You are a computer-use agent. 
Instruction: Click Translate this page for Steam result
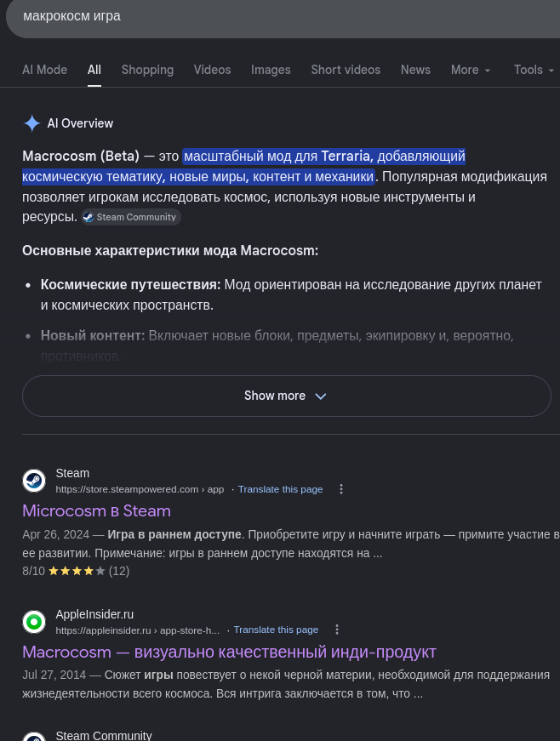[280, 489]
